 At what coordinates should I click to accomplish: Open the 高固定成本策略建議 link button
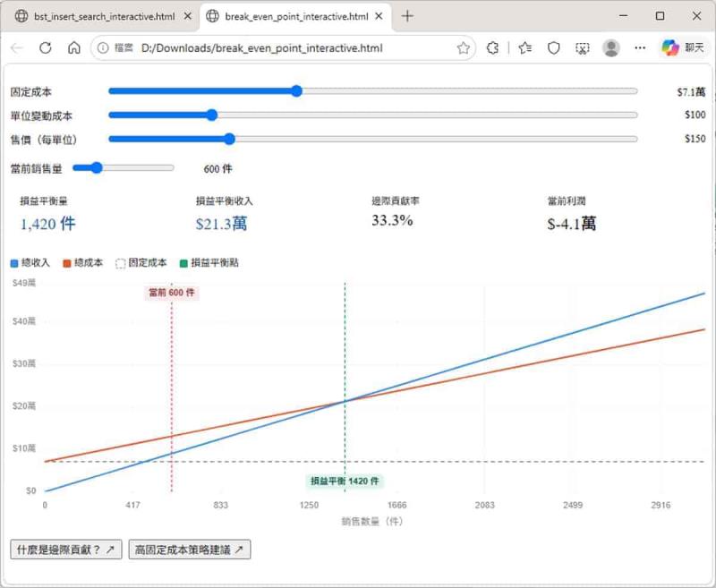click(189, 549)
